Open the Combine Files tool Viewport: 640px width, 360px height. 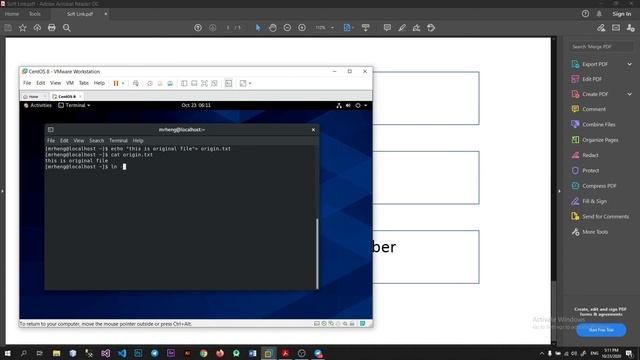(x=599, y=124)
